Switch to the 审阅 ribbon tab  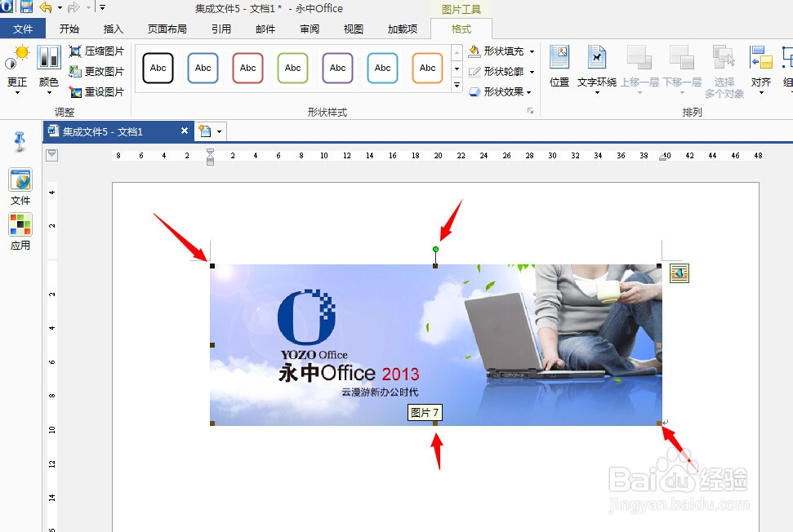point(310,29)
